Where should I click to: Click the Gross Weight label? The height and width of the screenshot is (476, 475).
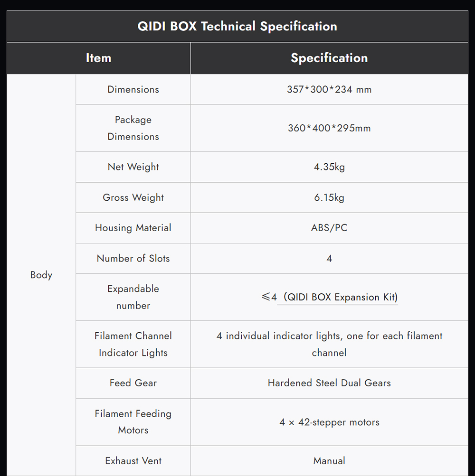point(133,197)
